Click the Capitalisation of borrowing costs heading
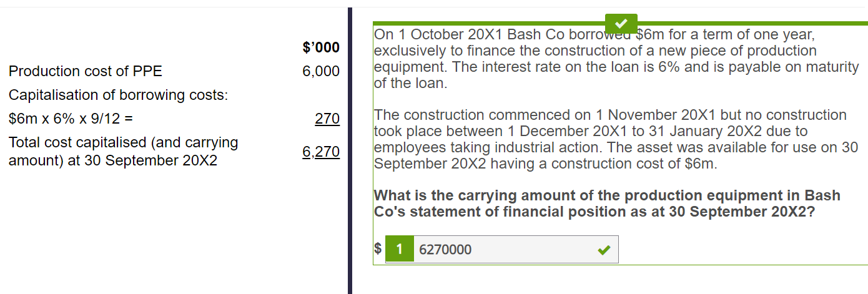 119,95
